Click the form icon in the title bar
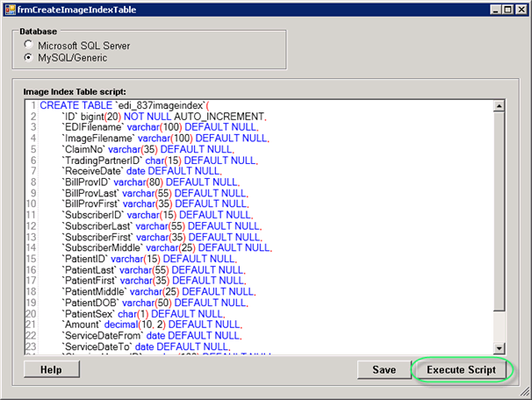 click(x=11, y=9)
